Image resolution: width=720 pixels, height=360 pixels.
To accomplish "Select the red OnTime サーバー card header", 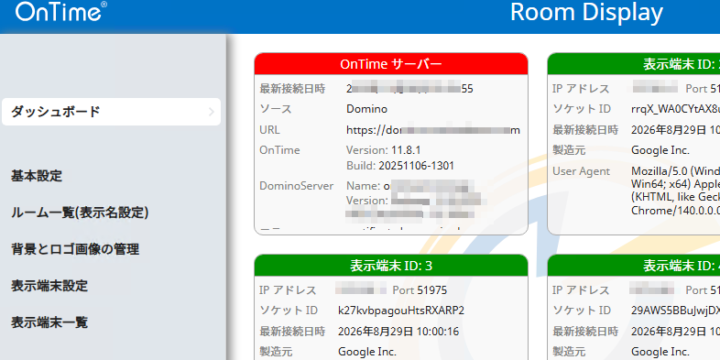I will 391,64.
